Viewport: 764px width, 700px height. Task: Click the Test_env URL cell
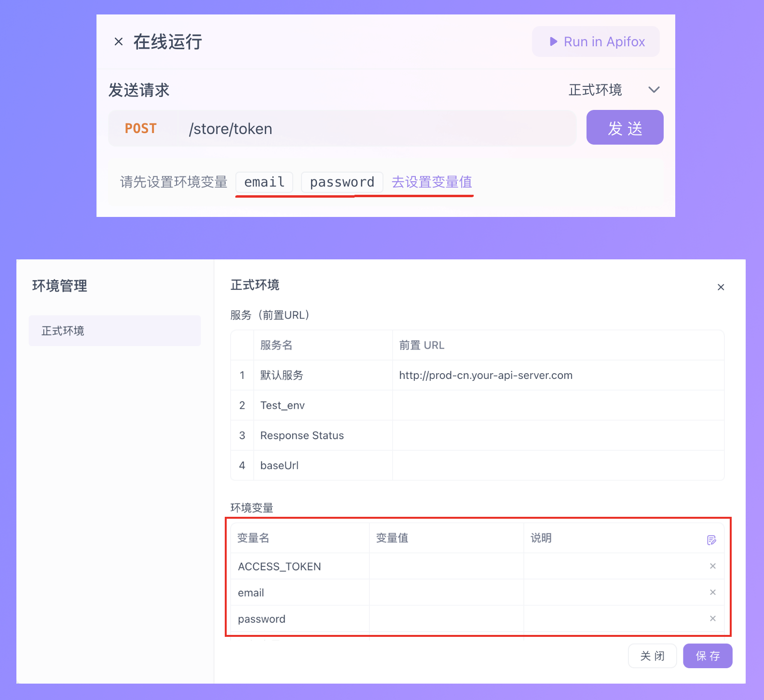[x=558, y=405]
